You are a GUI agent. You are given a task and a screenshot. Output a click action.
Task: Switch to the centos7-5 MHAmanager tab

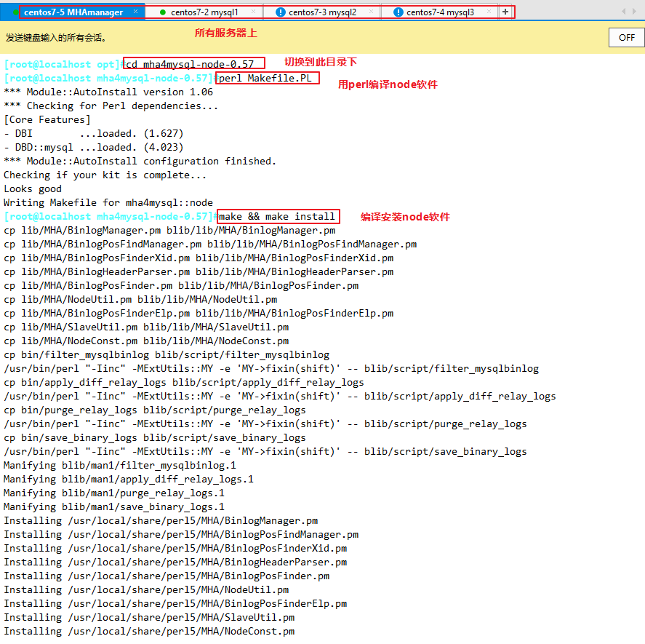pos(73,12)
